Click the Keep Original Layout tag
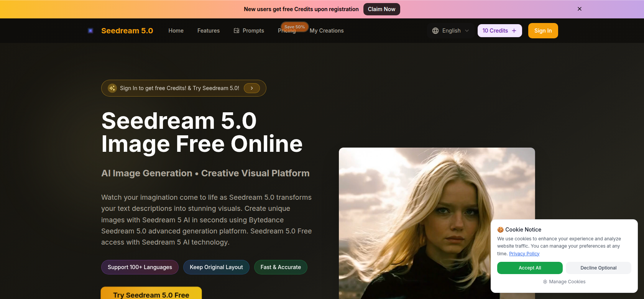 click(x=216, y=267)
